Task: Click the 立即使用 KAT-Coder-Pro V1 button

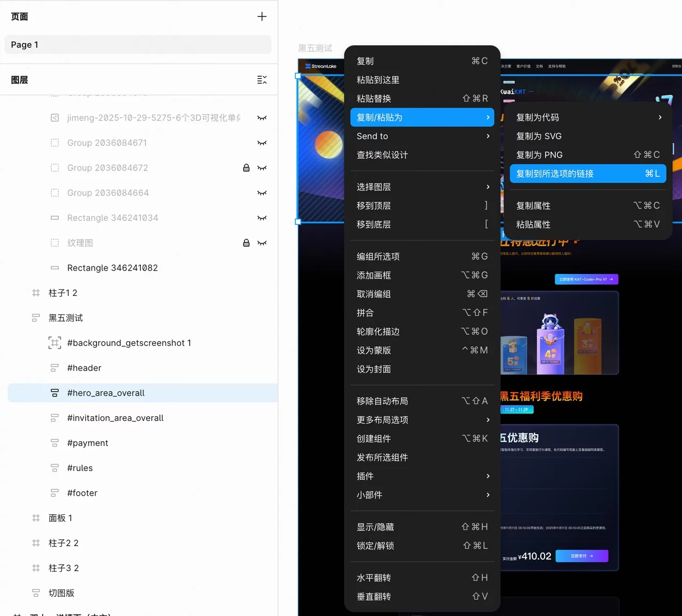Action: 586,279
